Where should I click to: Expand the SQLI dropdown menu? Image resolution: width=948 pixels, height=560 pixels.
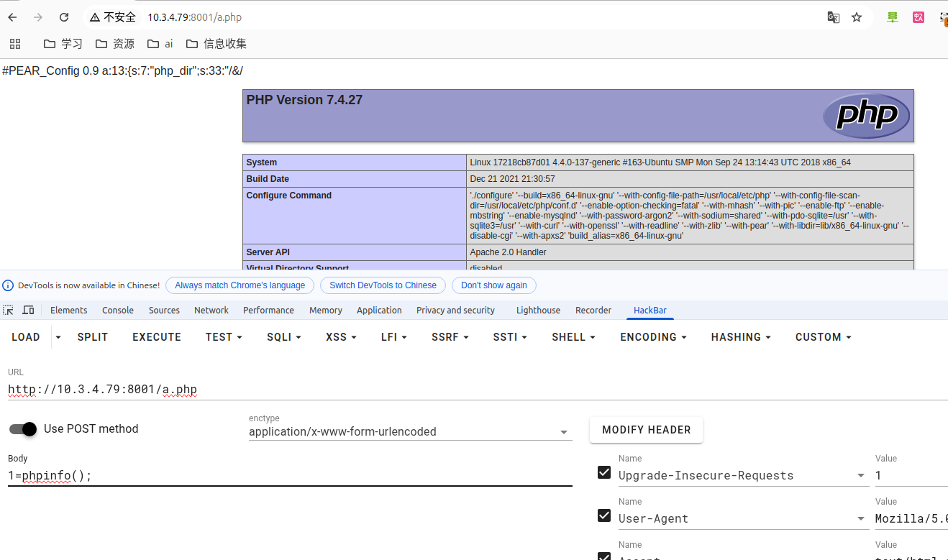pos(284,337)
